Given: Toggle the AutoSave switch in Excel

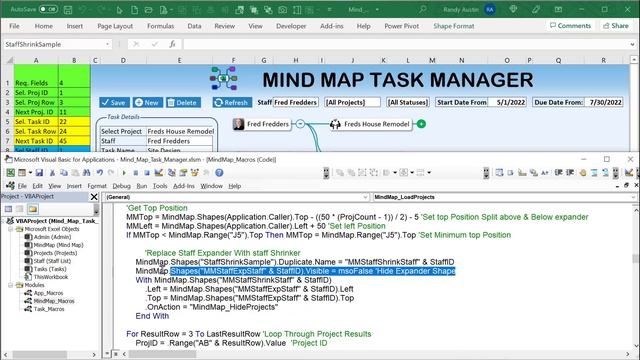Looking at the screenshot, I should (x=48, y=9).
